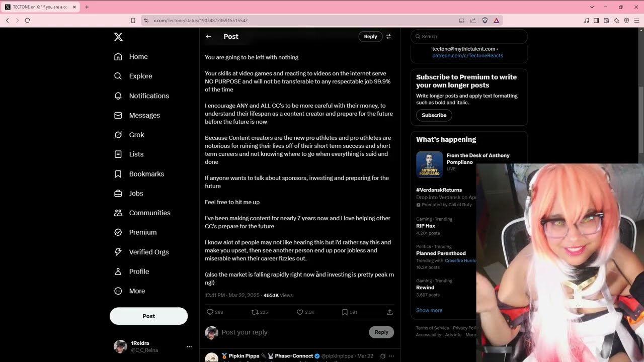This screenshot has width=644, height=362.
Task: Open the Grok icon in sidebar
Action: click(x=118, y=135)
